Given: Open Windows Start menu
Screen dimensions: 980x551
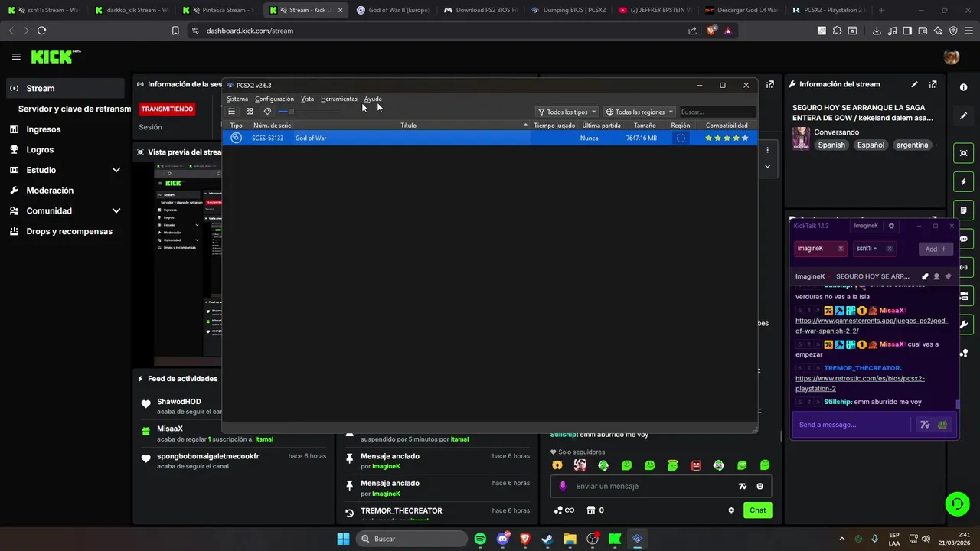Looking at the screenshot, I should pos(343,539).
